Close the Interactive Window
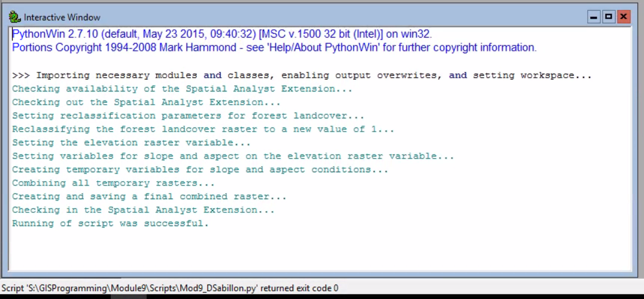 pyautogui.click(x=624, y=17)
